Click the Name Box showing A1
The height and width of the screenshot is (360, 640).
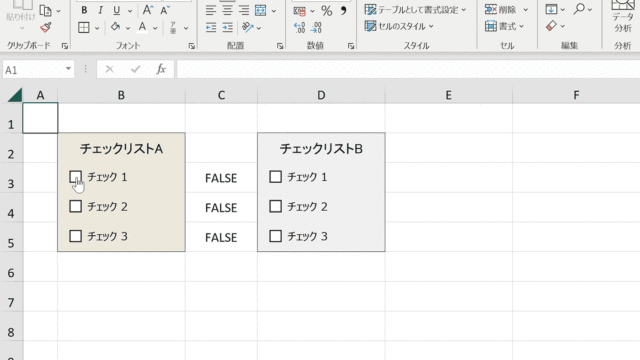point(33,69)
